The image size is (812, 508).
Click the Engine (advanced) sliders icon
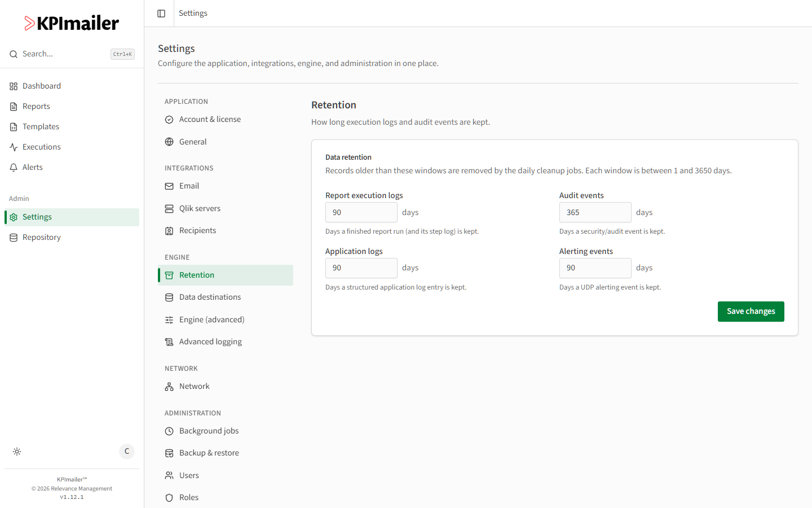click(169, 320)
